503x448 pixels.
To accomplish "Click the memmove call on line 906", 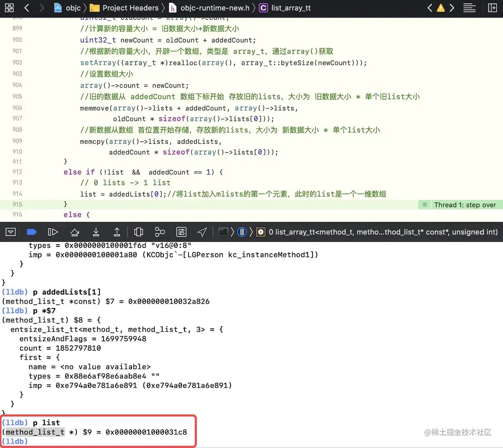I will [189, 108].
